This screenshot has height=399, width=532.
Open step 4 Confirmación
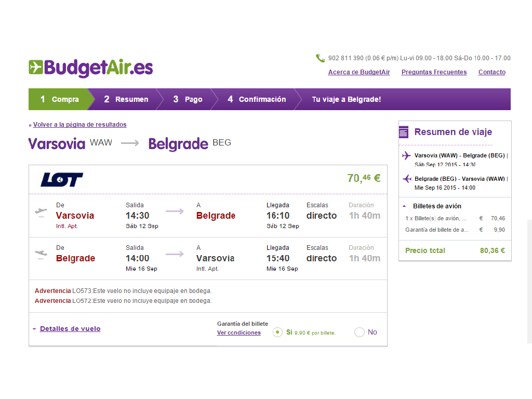[x=257, y=99]
